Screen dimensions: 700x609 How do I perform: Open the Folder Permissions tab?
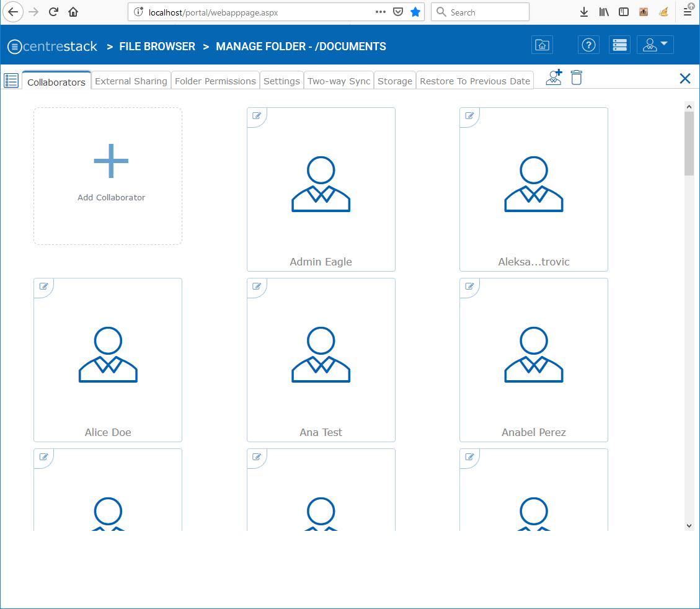215,81
